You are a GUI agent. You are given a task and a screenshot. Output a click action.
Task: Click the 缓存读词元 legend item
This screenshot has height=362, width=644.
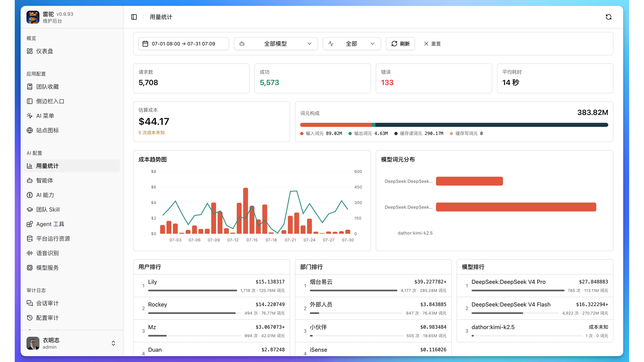tap(419, 133)
